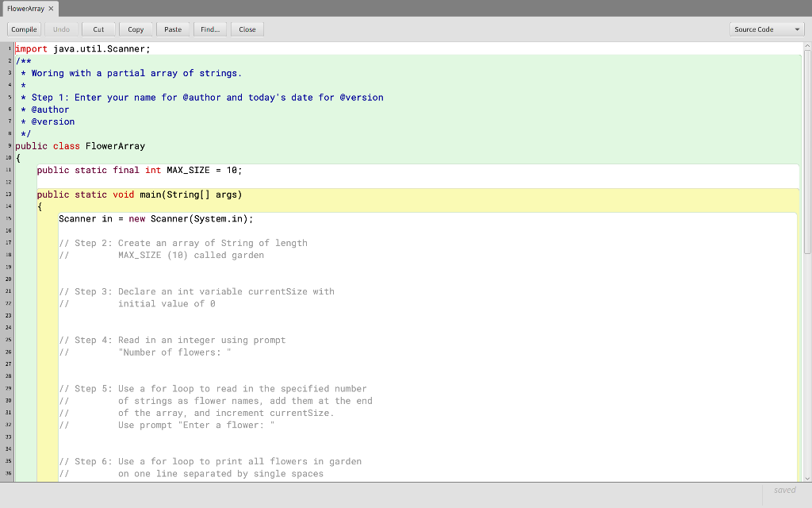Click the scrollbar up arrow

[806, 47]
